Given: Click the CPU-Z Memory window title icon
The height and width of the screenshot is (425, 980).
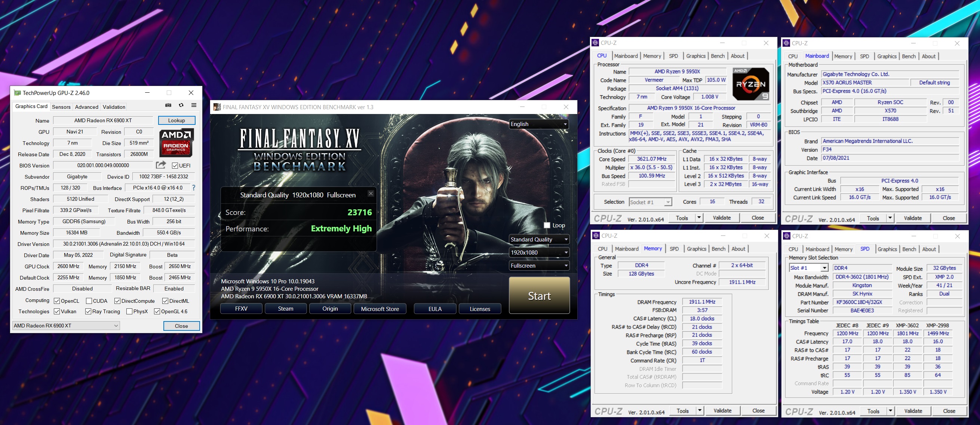Looking at the screenshot, I should pyautogui.click(x=596, y=236).
